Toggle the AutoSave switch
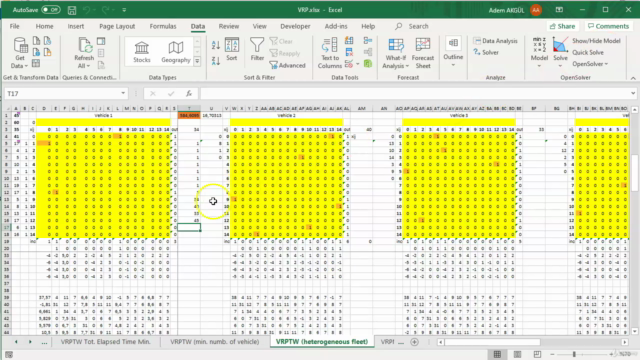The height and width of the screenshot is (360, 640). (51, 10)
